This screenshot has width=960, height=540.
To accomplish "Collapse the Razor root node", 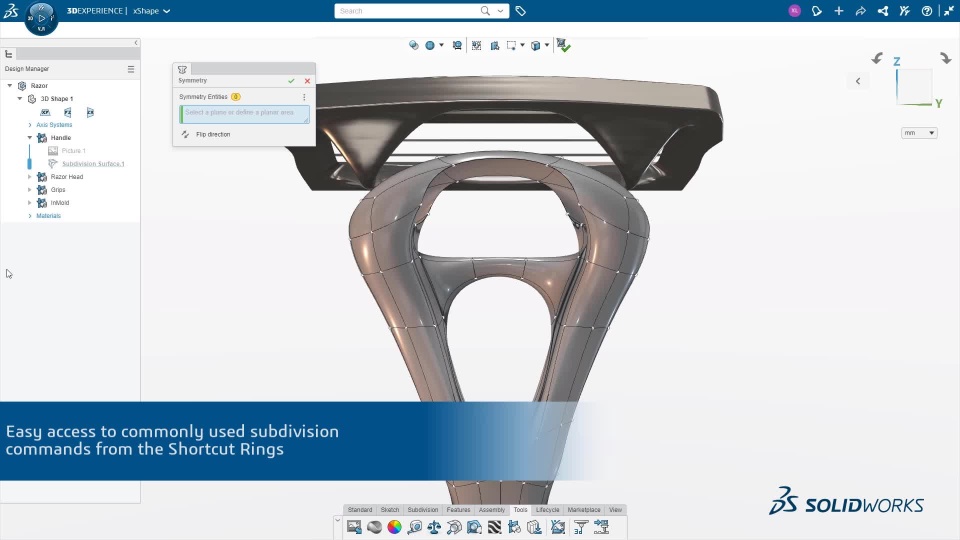I will point(10,86).
